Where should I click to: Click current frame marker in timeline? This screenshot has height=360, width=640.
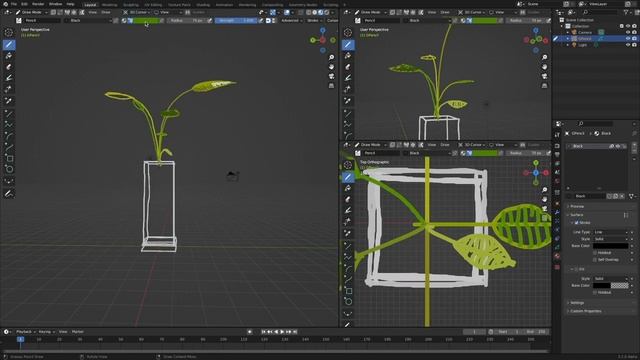tap(20, 339)
